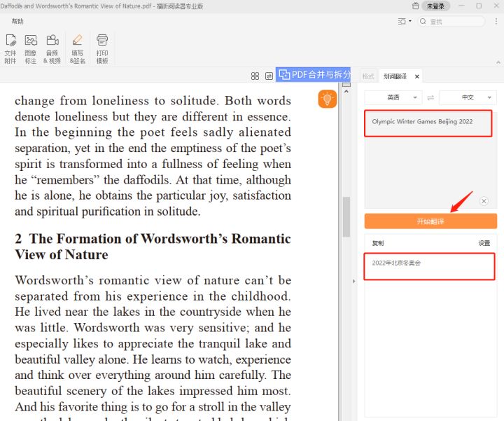Open the 帮助 (Help) menu
The height and width of the screenshot is (421, 504).
(x=17, y=22)
